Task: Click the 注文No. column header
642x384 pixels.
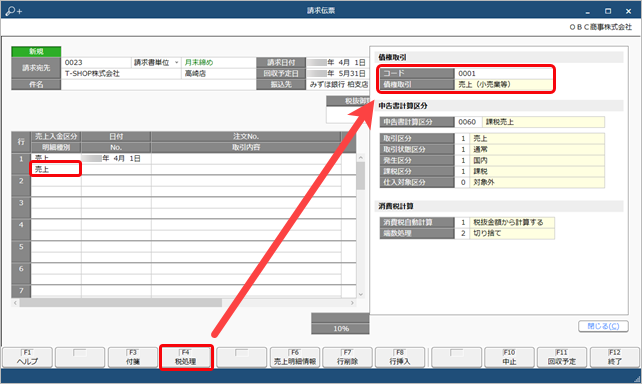Action: pos(246,136)
